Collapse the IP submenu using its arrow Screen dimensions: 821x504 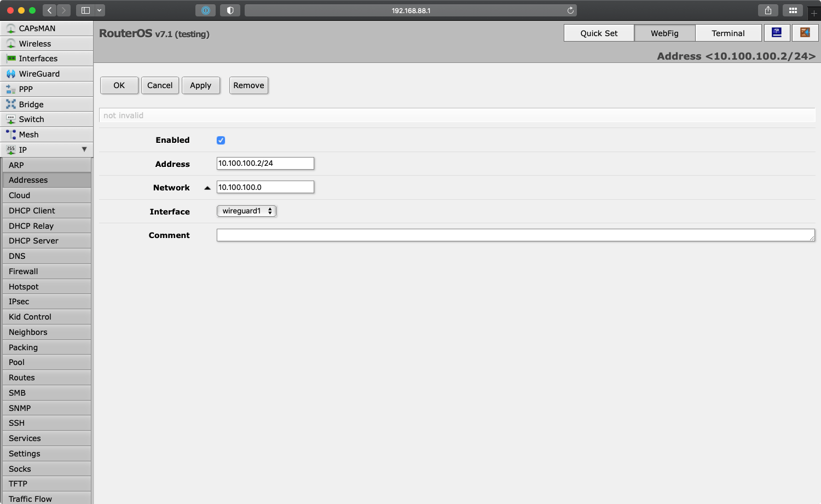[x=84, y=149]
